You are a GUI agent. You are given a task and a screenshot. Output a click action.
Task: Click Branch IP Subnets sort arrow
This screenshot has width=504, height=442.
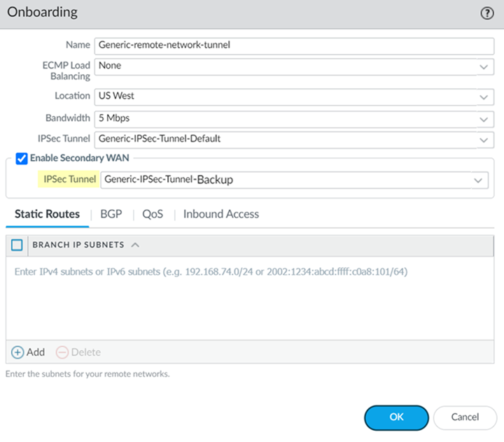click(x=135, y=245)
